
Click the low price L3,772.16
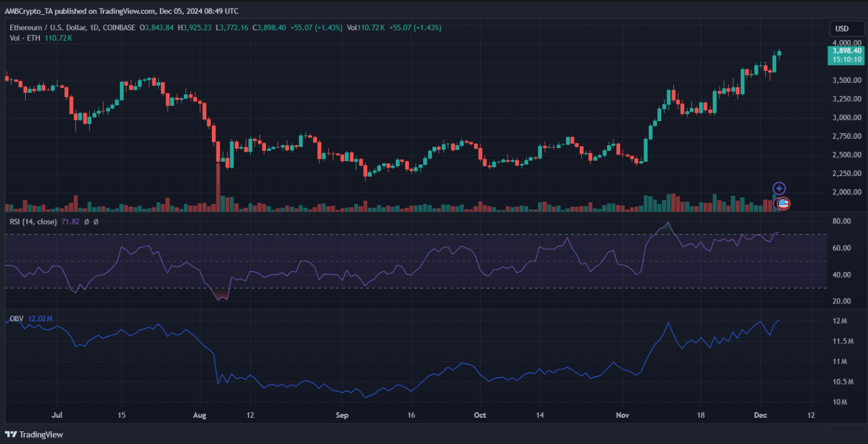click(x=231, y=27)
